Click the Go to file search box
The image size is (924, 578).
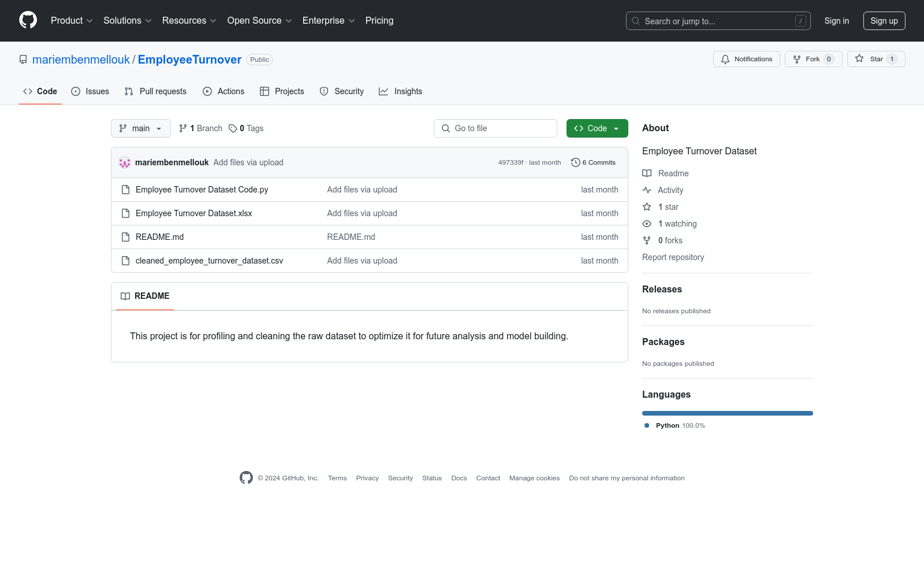[x=495, y=128]
